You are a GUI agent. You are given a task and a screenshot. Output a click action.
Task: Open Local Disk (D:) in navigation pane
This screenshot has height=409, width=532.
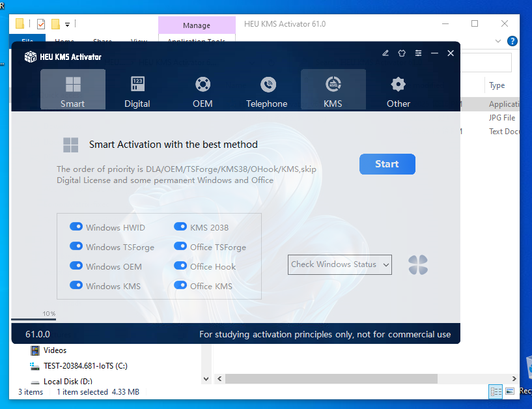click(x=68, y=381)
